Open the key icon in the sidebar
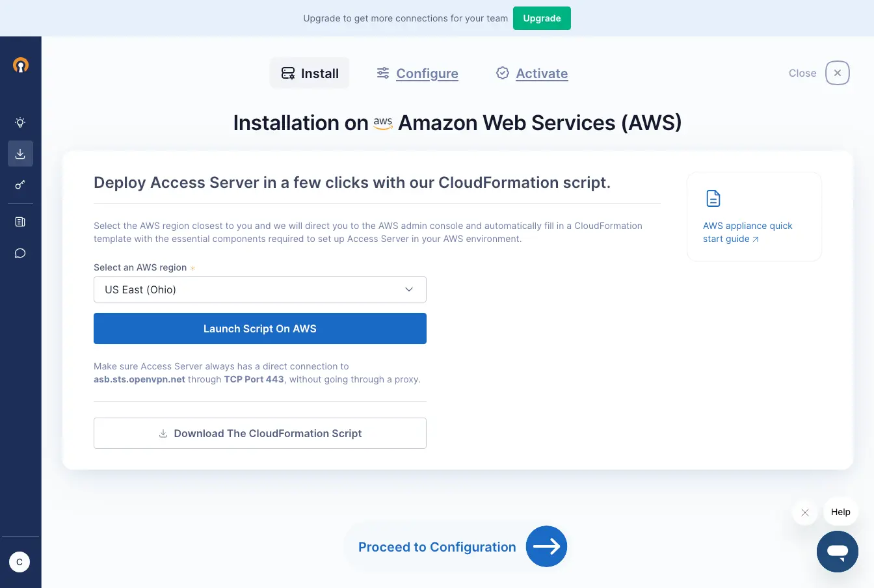This screenshot has height=588, width=874. coord(20,185)
